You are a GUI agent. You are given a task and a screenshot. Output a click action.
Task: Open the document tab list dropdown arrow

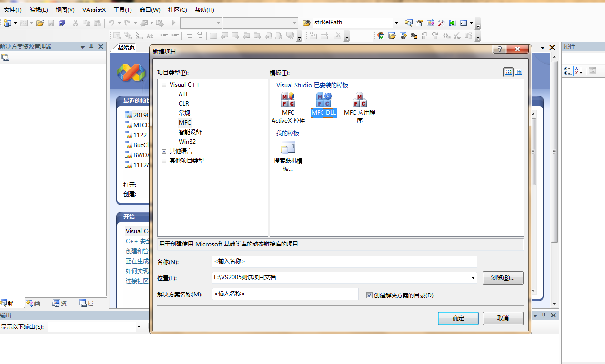click(x=543, y=48)
